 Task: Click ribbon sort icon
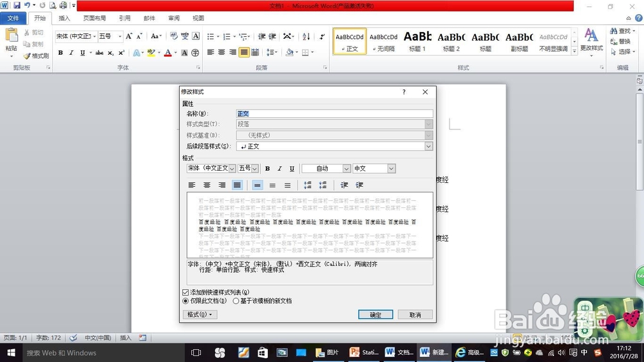[306, 37]
